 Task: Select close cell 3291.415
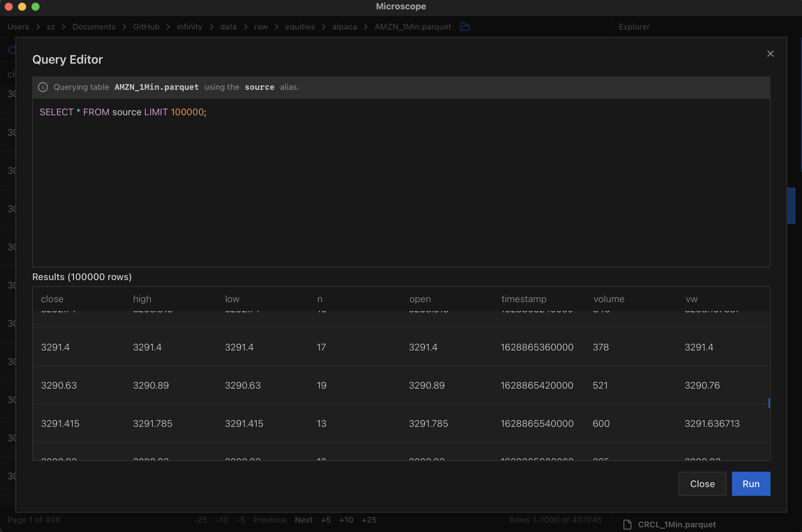coord(60,423)
